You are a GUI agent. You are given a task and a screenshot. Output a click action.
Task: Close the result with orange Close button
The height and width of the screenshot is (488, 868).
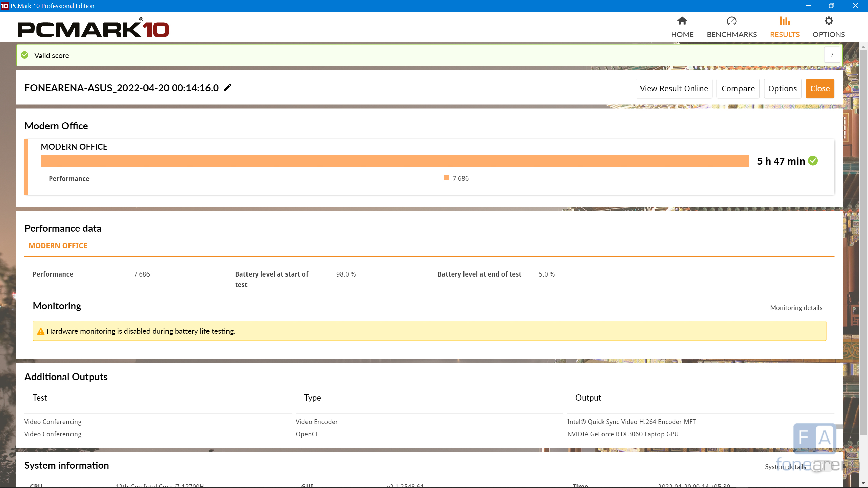(x=820, y=88)
